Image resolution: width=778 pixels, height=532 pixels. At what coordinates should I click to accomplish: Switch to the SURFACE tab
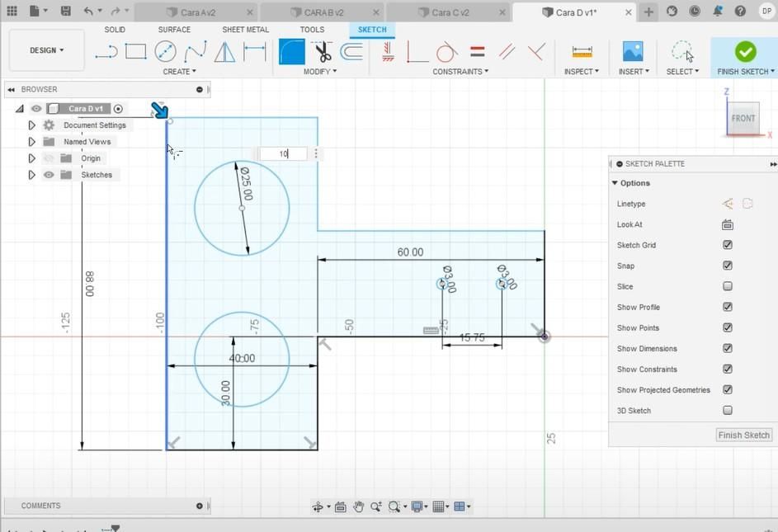pyautogui.click(x=174, y=29)
